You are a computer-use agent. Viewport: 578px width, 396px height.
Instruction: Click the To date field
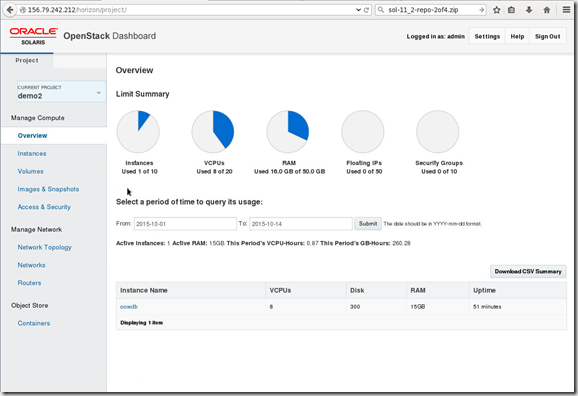(x=301, y=224)
